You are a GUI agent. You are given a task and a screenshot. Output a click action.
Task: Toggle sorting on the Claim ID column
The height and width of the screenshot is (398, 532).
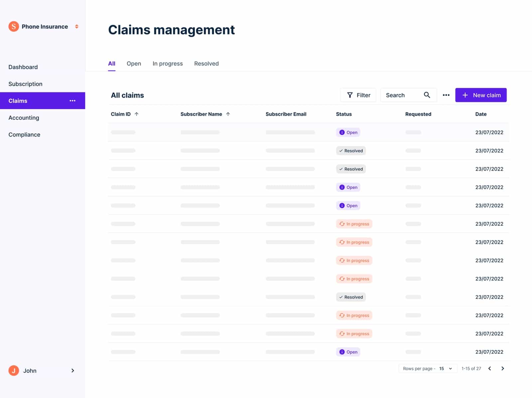137,114
